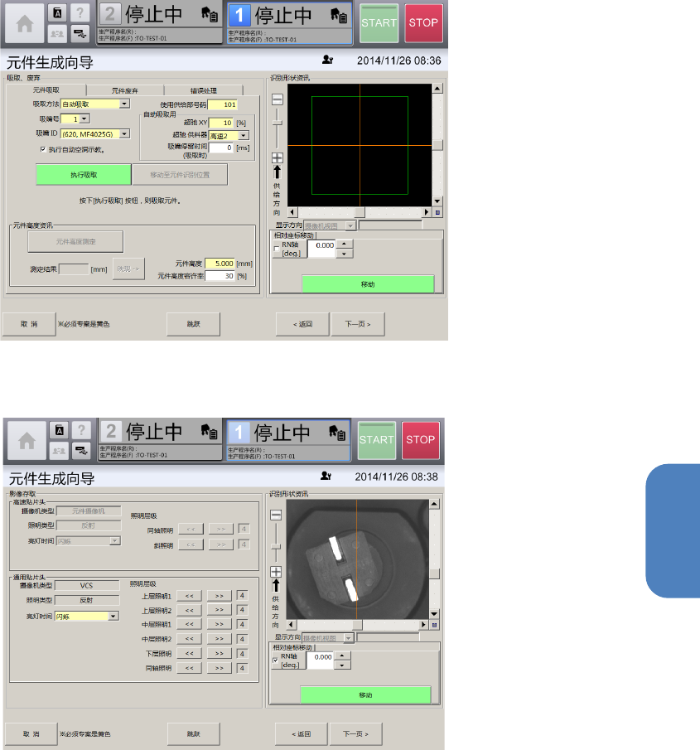700x750 pixels.
Task: Open 通用贴片头 亮灯时间 '闪烁' dropdown
Action: 113,616
